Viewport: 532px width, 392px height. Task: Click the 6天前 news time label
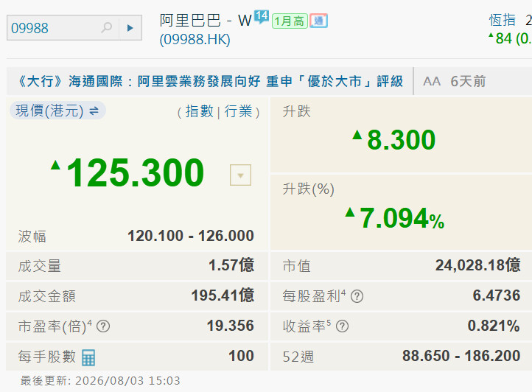(x=468, y=82)
